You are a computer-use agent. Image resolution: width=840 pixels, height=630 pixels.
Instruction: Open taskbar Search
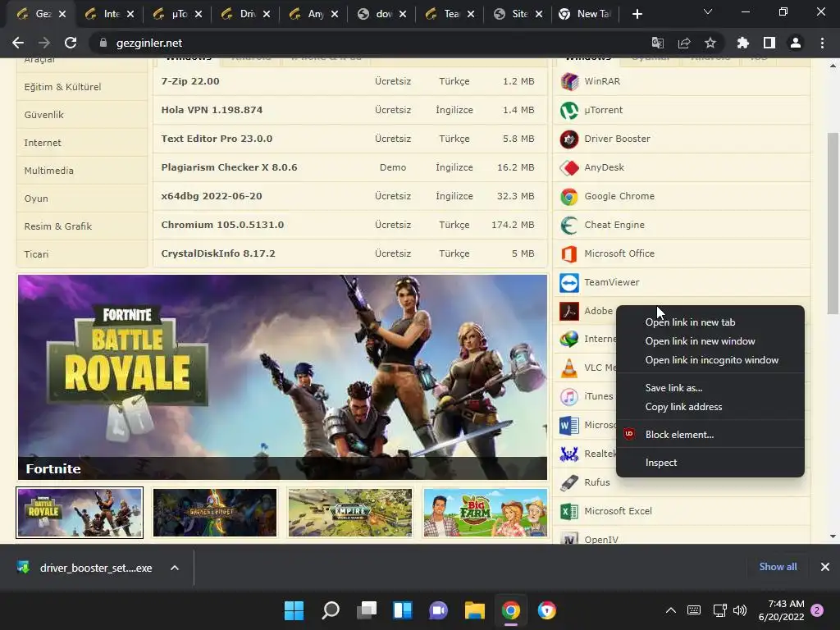[331, 610]
